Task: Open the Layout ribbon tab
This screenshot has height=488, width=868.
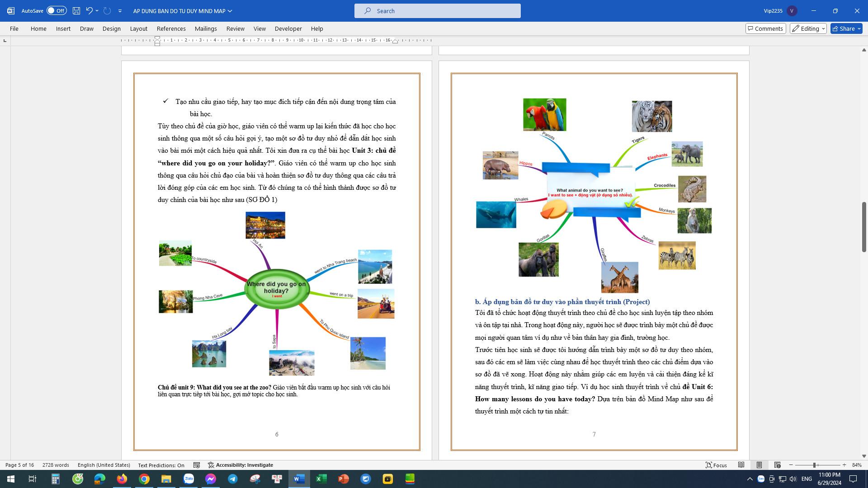Action: (x=139, y=28)
